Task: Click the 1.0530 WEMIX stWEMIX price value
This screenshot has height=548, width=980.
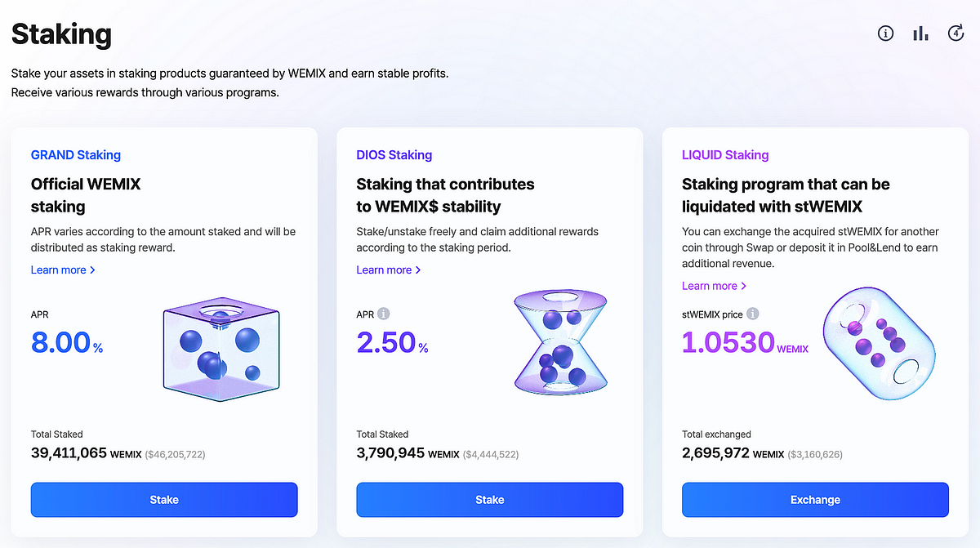Action: click(727, 342)
